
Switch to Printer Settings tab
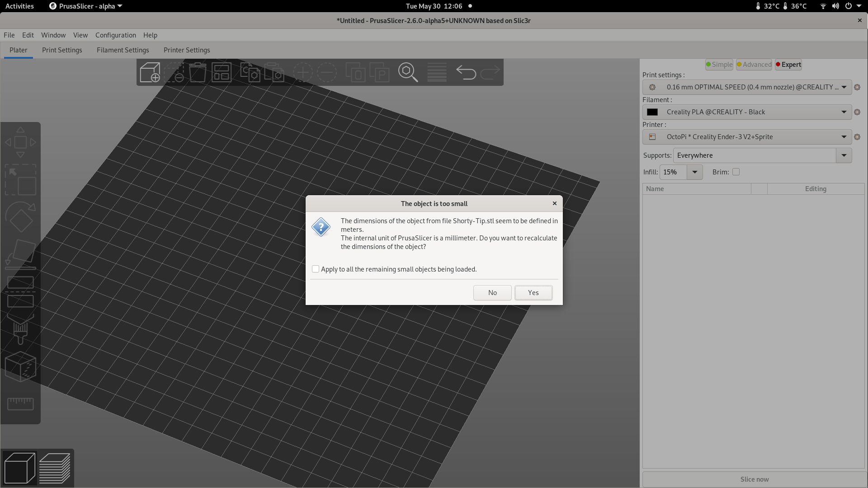(x=187, y=50)
